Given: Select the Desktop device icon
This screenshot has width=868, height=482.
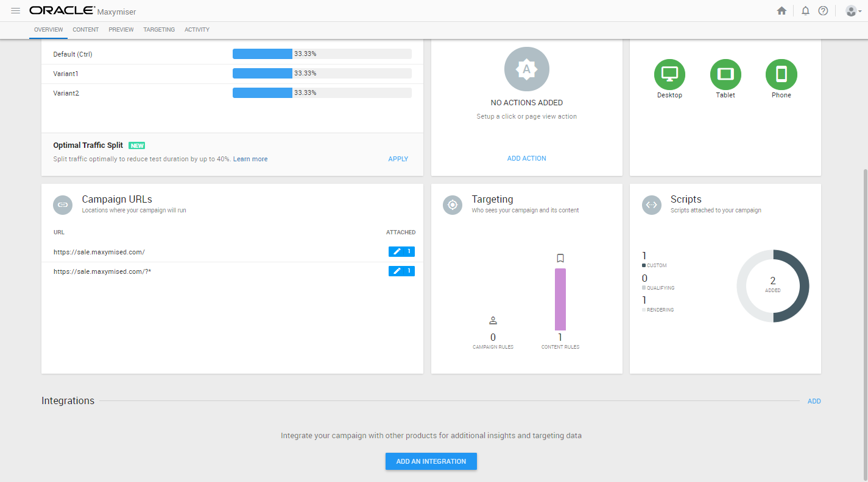Looking at the screenshot, I should [x=669, y=74].
